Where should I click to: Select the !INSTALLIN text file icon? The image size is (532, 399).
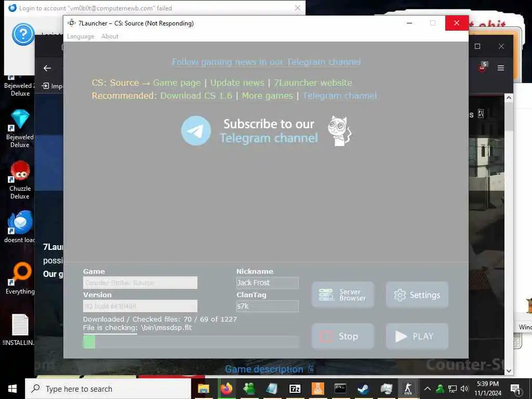(19, 329)
